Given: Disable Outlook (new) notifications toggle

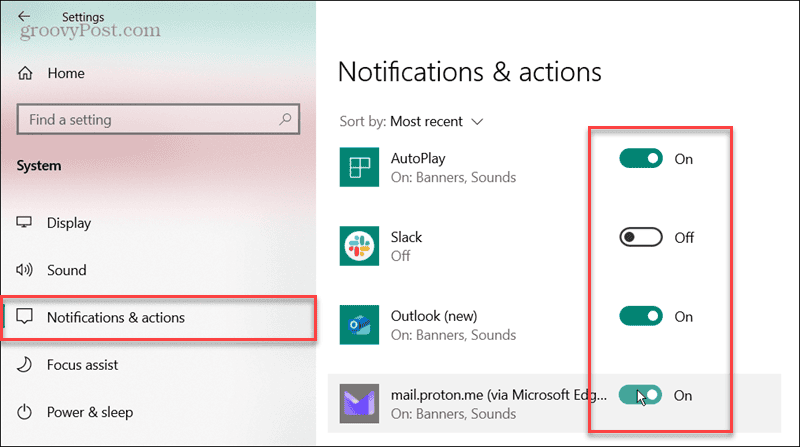Looking at the screenshot, I should point(641,316).
